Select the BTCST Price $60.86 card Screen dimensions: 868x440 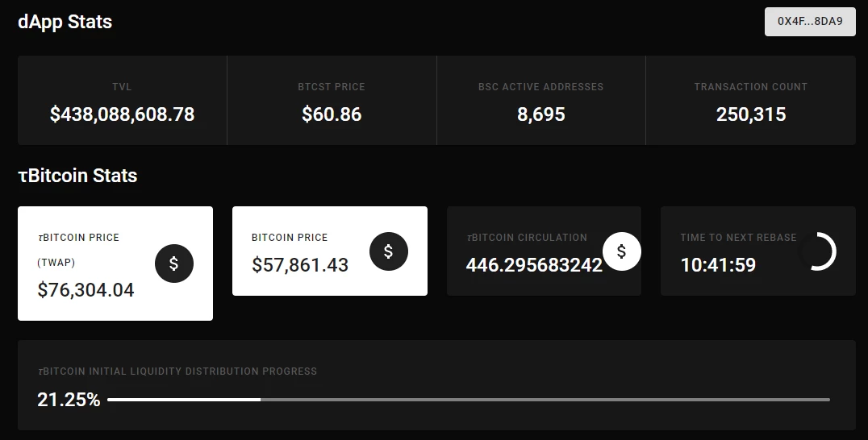pyautogui.click(x=332, y=100)
